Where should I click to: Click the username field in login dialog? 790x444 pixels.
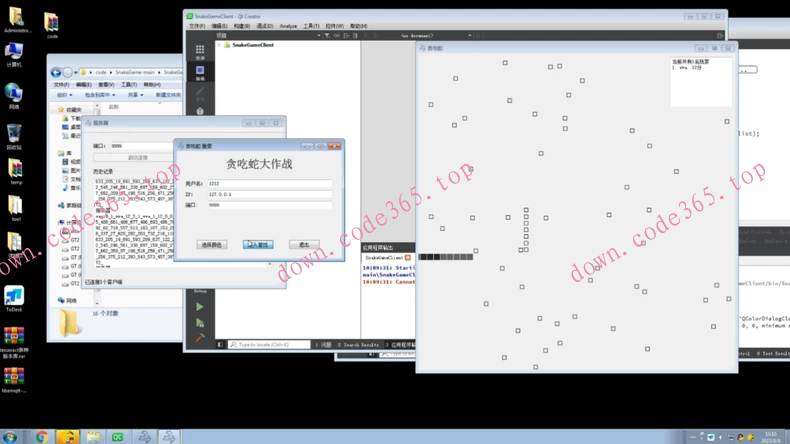click(270, 183)
